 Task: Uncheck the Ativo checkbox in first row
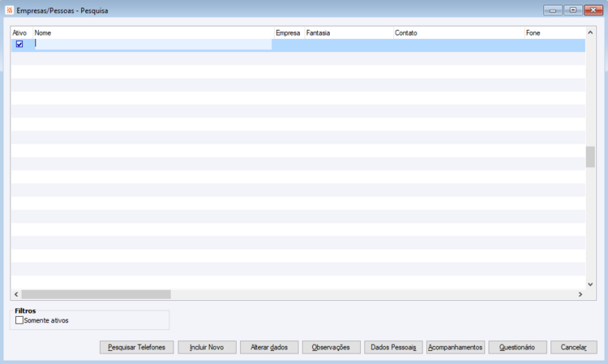tap(19, 45)
